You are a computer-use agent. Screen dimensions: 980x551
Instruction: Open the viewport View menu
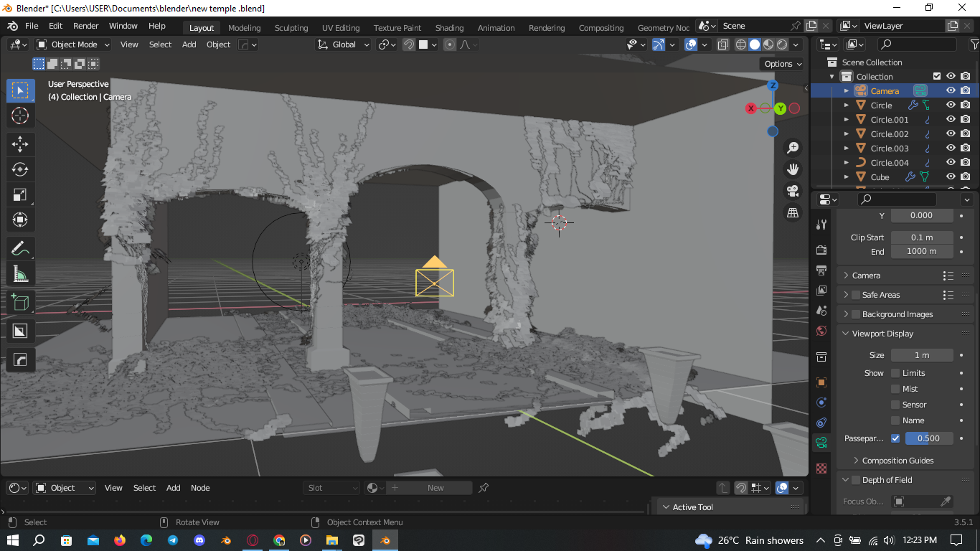tap(129, 44)
